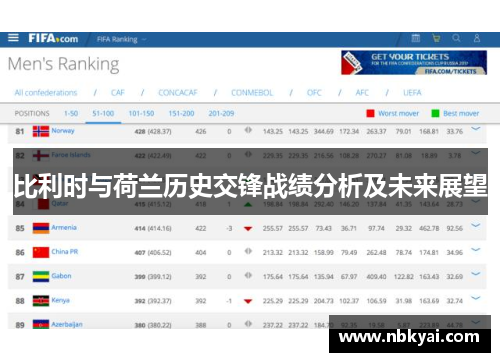Click the green Best mover swatch
This screenshot has height=362, width=500.
pos(435,113)
